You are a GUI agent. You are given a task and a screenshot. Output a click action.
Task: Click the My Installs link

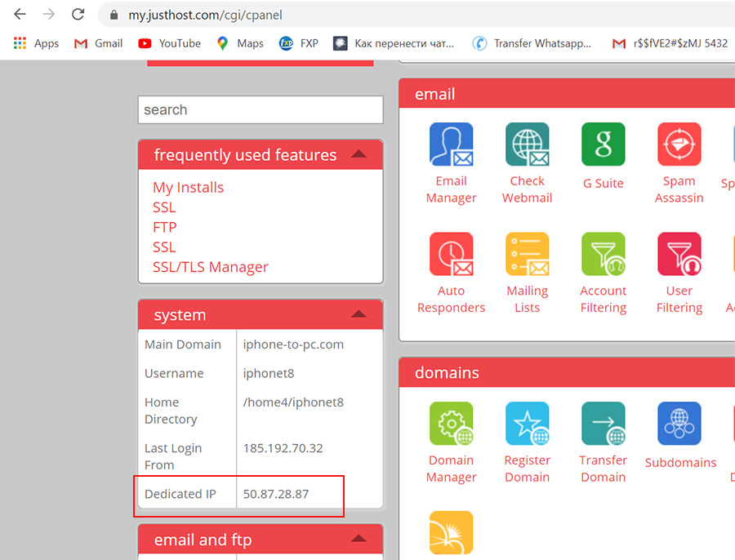[188, 188]
